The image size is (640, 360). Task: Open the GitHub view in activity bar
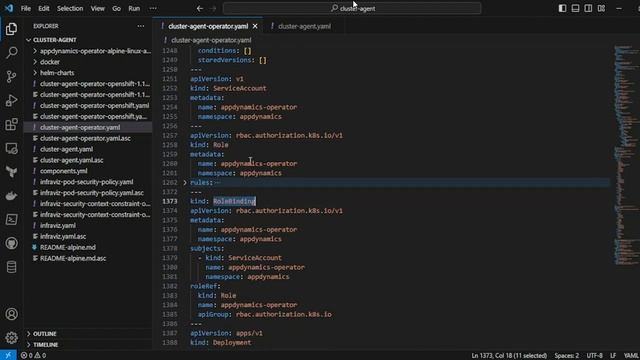click(11, 244)
